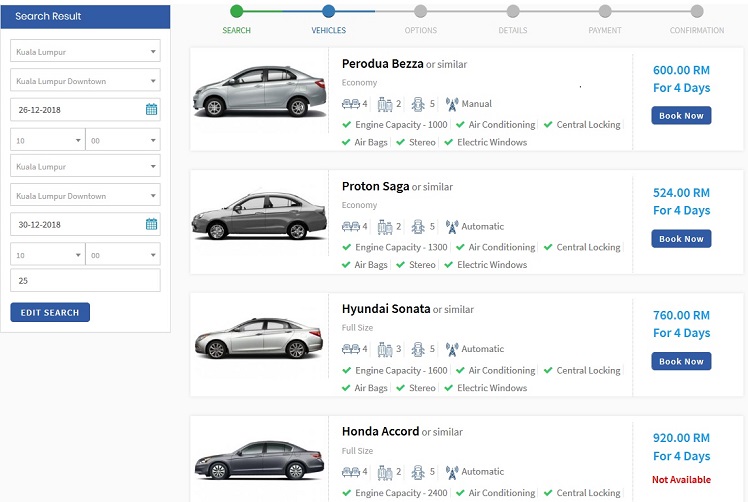Screen dimensions: 748x502
Task: Click luggage icon on Hyundai Sonata card
Action: [384, 349]
